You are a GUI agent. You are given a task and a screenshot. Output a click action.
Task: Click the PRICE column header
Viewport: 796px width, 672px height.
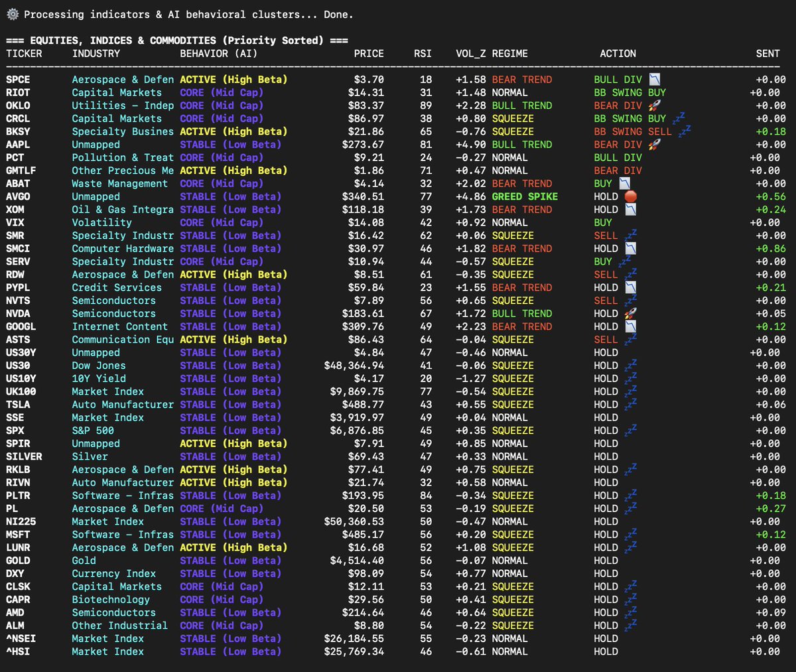click(x=369, y=54)
